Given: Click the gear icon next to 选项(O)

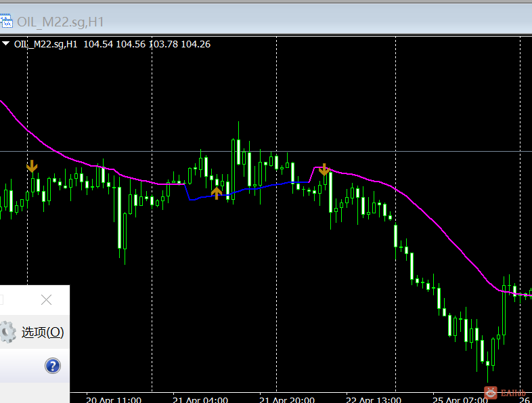Looking at the screenshot, I should pos(7,332).
